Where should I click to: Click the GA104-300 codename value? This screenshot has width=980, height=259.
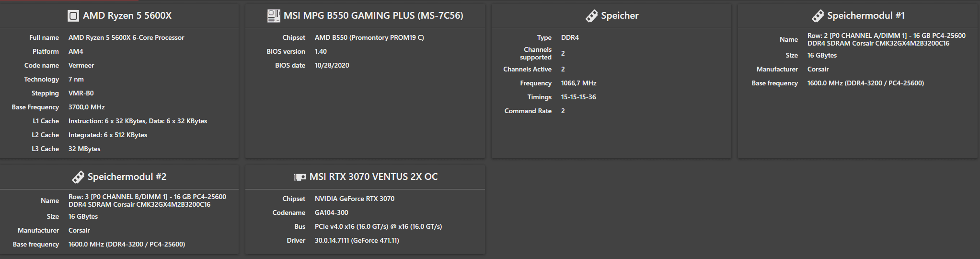point(331,212)
